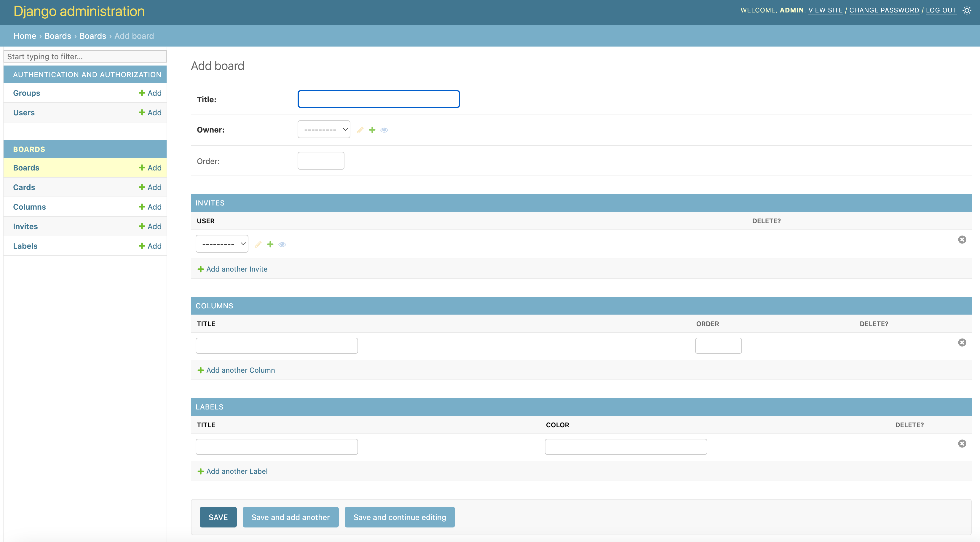Toggle the DELETE checkbox on Invites row
The height and width of the screenshot is (542, 980).
point(962,240)
